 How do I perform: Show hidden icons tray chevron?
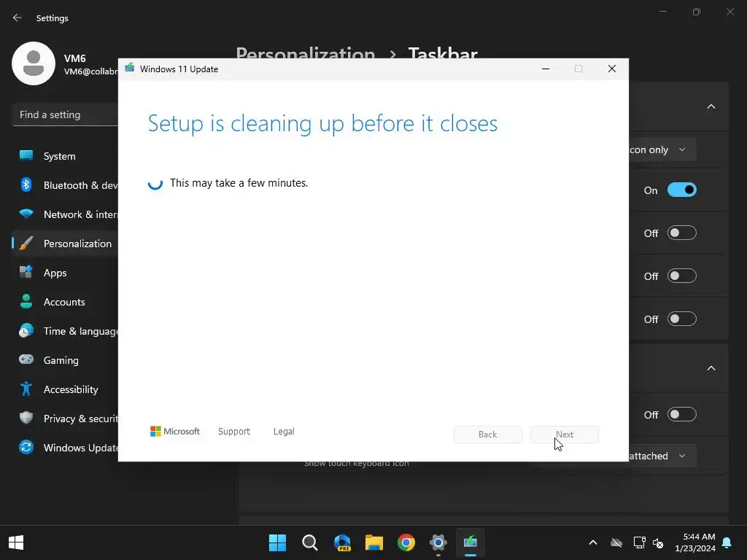coord(592,542)
